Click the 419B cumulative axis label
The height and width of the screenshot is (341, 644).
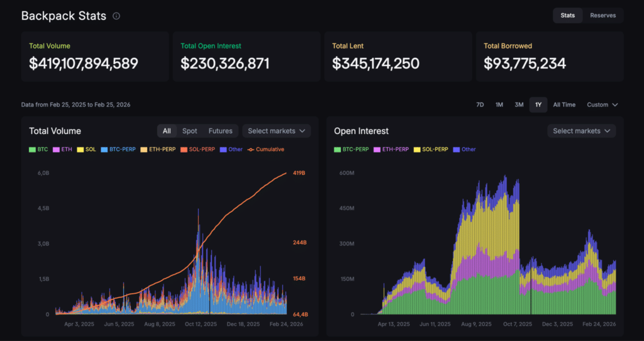coord(299,173)
